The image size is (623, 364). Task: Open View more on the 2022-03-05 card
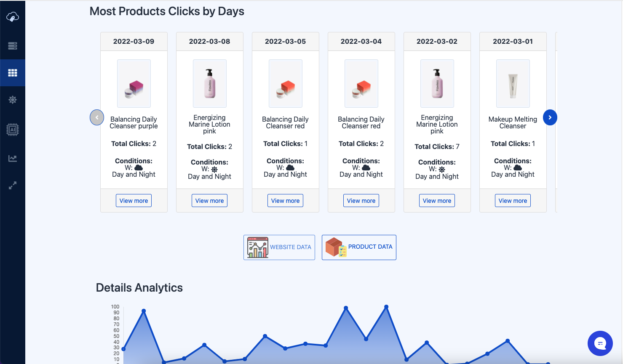point(285,200)
